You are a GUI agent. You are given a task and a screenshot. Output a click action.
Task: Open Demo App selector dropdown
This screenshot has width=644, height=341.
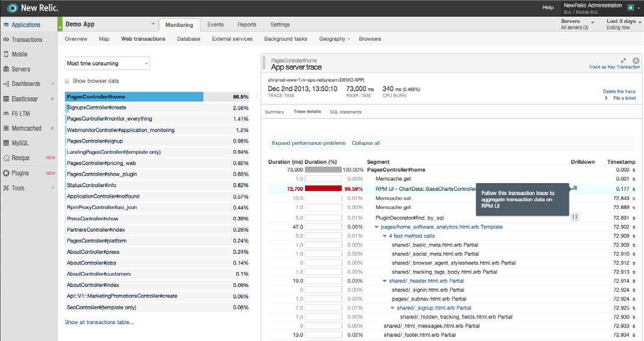pos(109,24)
